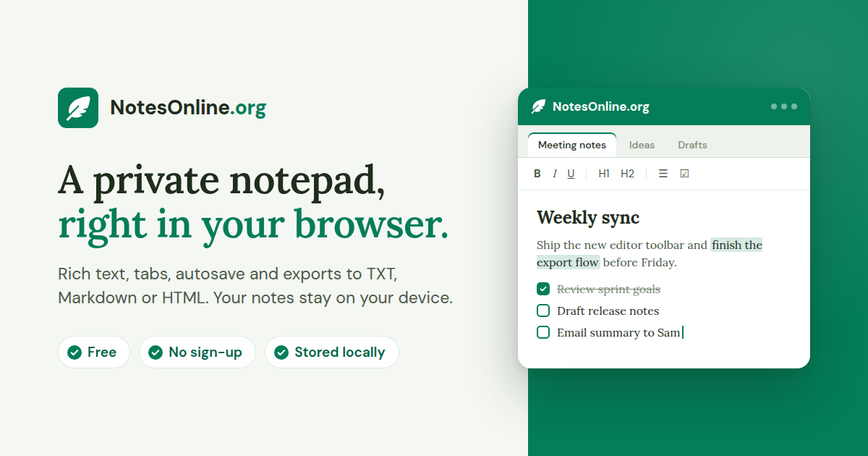868x456 pixels.
Task: Click the NotesOnline.org brand name beside logo
Action: point(188,108)
